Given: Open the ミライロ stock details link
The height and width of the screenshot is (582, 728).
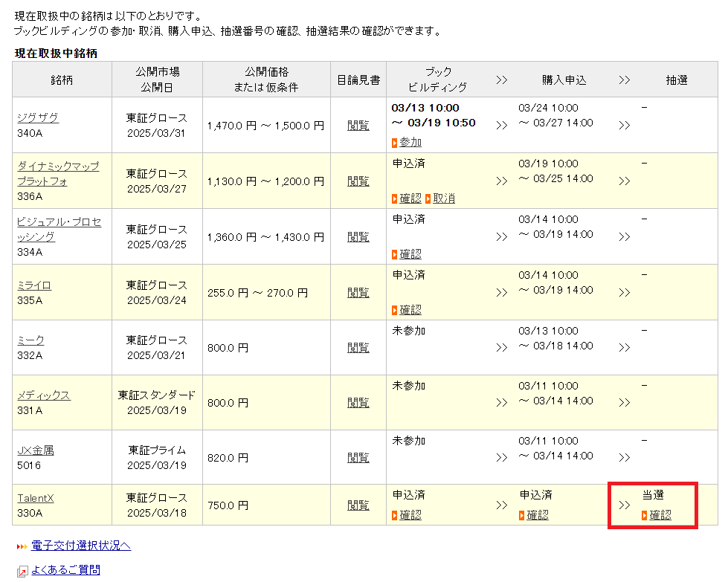Looking at the screenshot, I should coord(34,285).
